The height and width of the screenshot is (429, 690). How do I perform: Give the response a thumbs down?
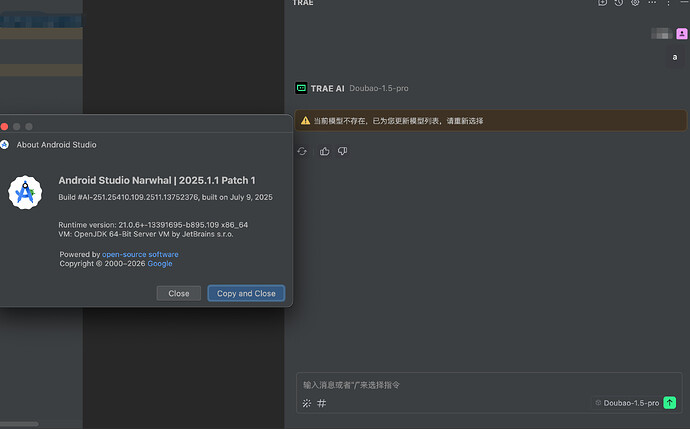click(342, 151)
